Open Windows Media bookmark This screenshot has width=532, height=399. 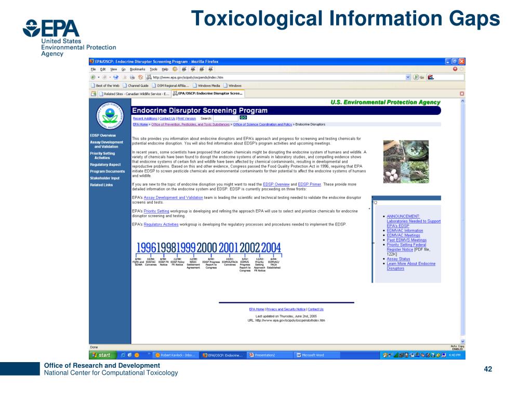pyautogui.click(x=207, y=86)
